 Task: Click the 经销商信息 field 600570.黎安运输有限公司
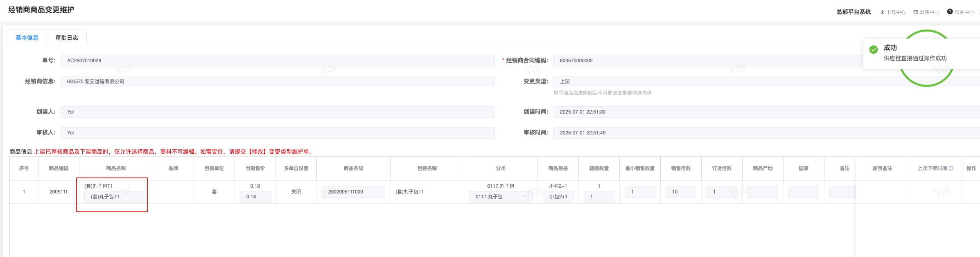tap(278, 82)
